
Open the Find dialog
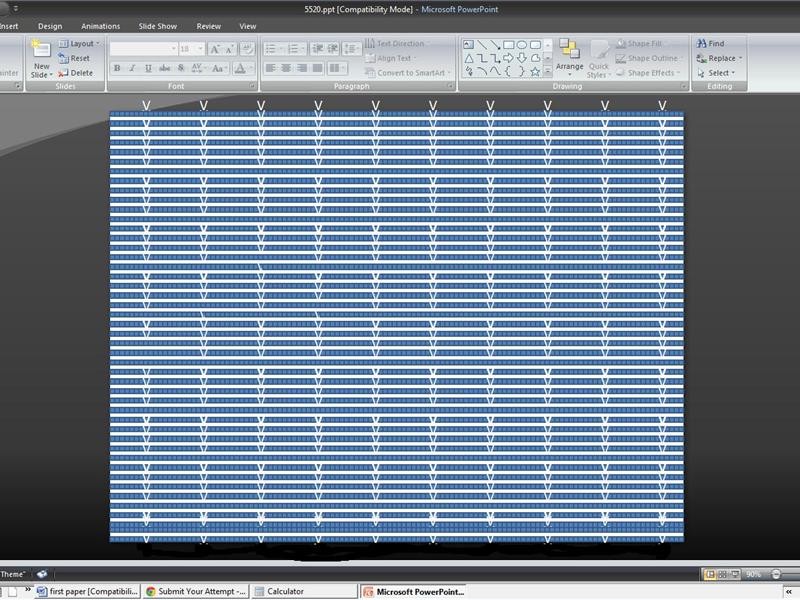point(712,44)
